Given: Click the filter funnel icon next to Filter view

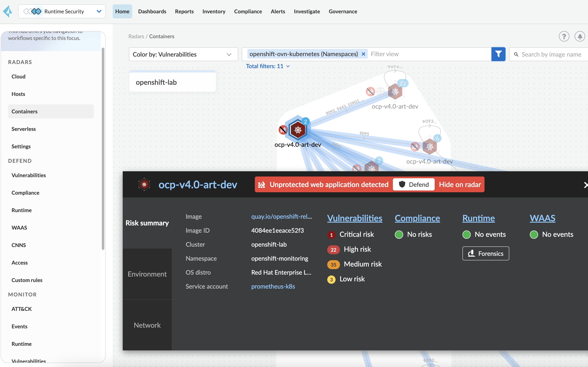Looking at the screenshot, I should tap(498, 54).
